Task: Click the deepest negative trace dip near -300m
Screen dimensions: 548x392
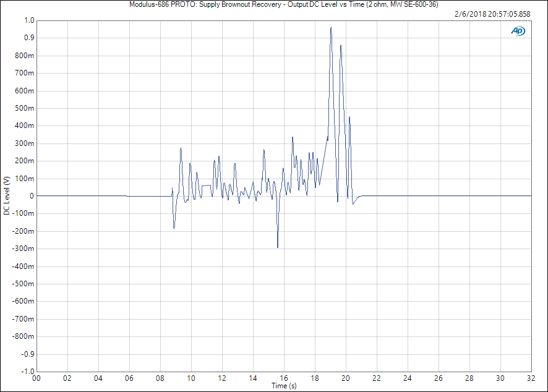Action: click(278, 247)
